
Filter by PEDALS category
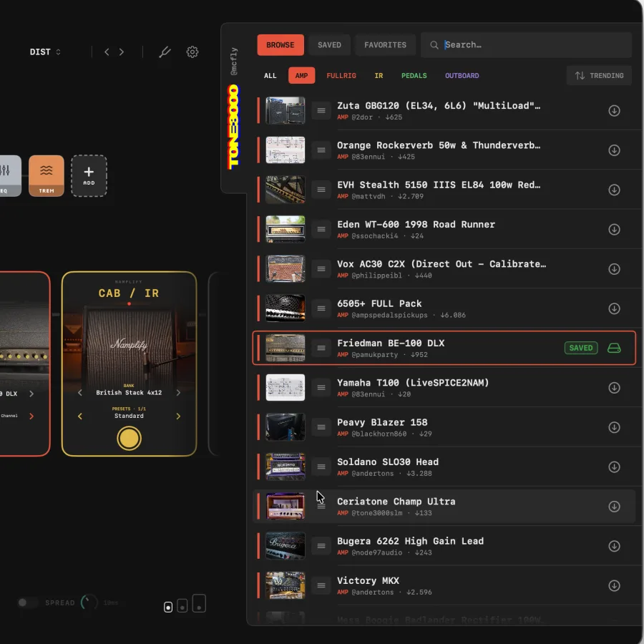414,76
